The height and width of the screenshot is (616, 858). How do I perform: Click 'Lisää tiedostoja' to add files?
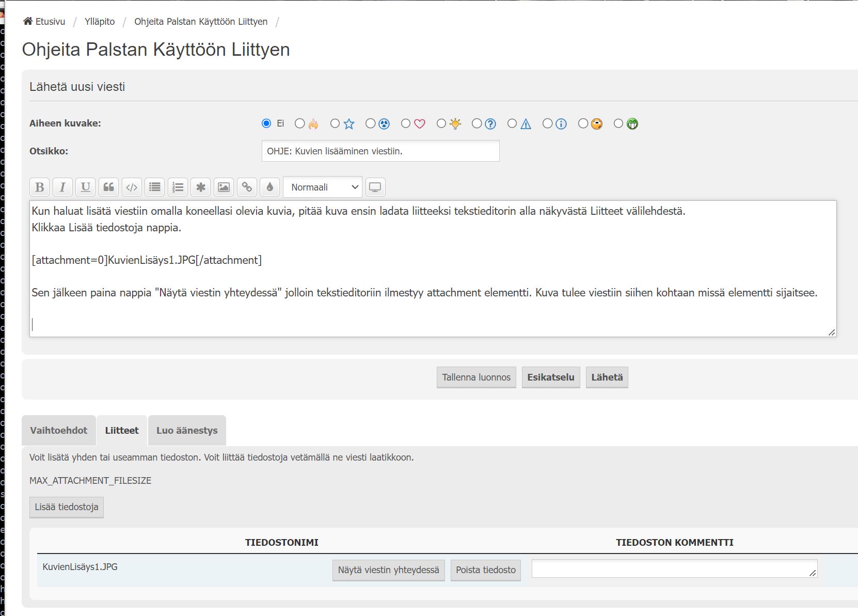[x=67, y=507]
